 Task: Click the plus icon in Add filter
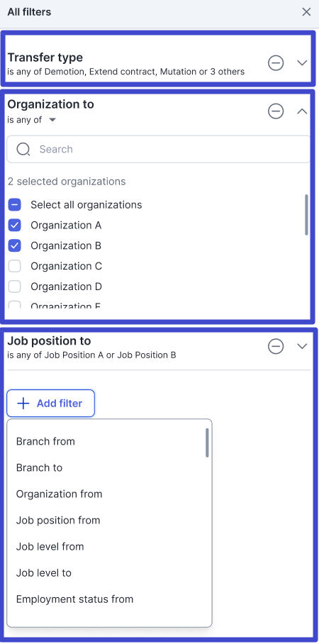[23, 404]
